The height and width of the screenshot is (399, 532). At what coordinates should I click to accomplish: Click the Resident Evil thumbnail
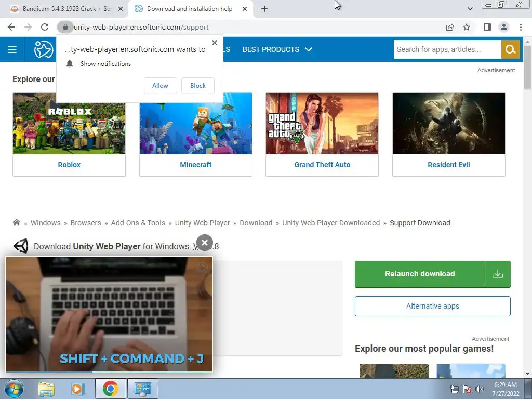point(449,124)
